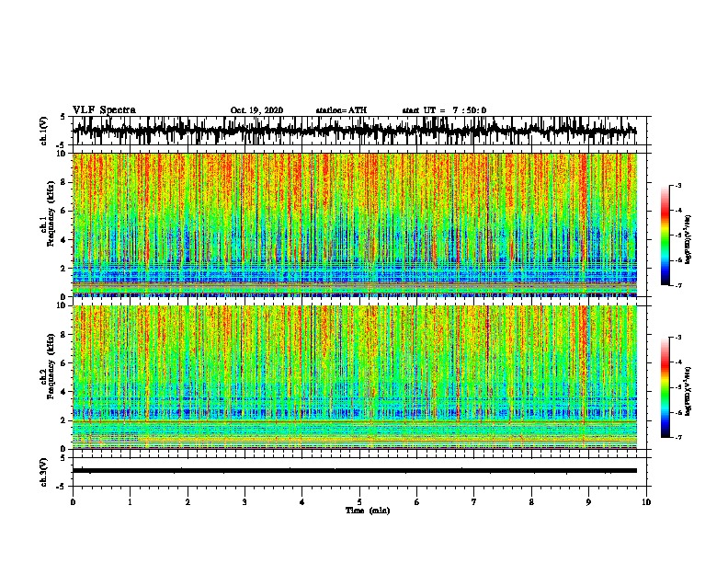Click time axis tick label "5"
This screenshot has width=728, height=563.
tap(359, 502)
